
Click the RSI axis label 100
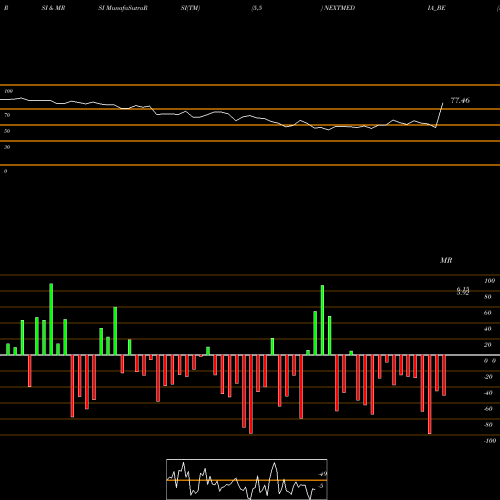coord(8,91)
